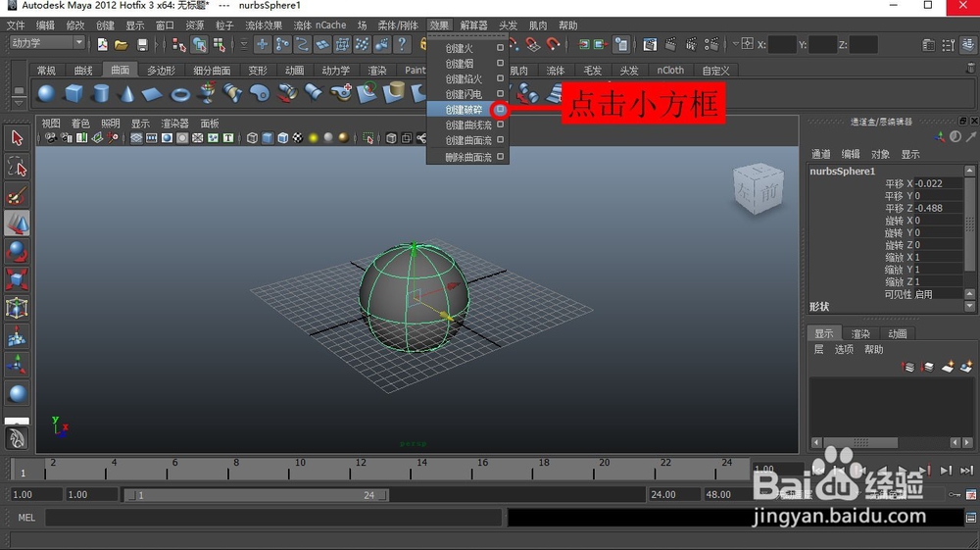The height and width of the screenshot is (550, 980).
Task: Click the MEL command input line
Action: tap(273, 518)
